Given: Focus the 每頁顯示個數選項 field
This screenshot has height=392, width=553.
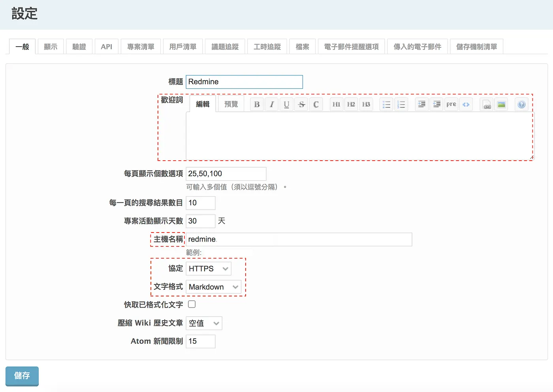Looking at the screenshot, I should [x=226, y=174].
